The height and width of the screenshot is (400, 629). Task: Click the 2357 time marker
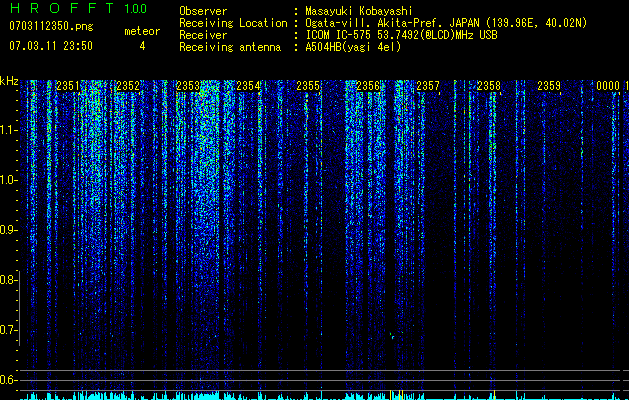pos(428,86)
